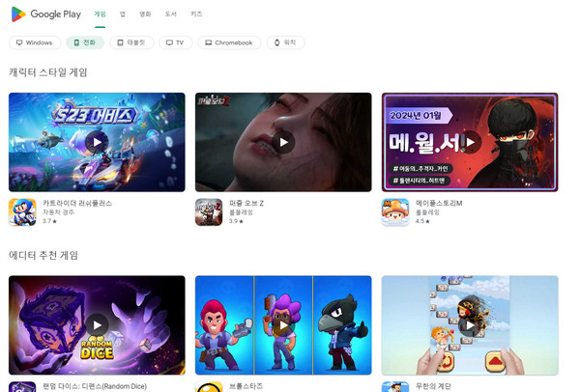The width and height of the screenshot is (580, 392).
Task: Play the 무한의 계단 gameplay video
Action: [470, 325]
